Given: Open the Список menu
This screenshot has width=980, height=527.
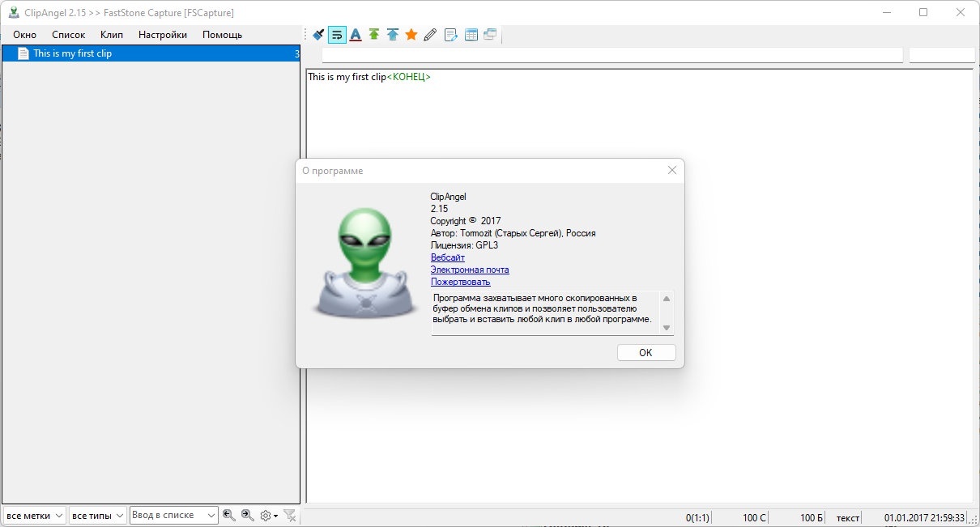Looking at the screenshot, I should (x=69, y=35).
